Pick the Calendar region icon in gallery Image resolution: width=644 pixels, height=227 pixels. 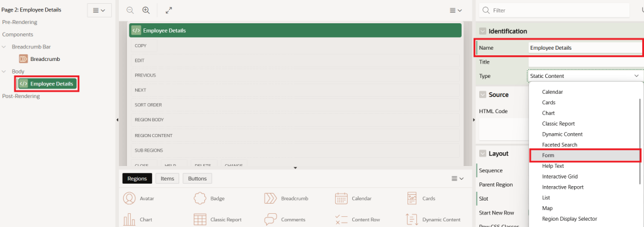pyautogui.click(x=341, y=198)
